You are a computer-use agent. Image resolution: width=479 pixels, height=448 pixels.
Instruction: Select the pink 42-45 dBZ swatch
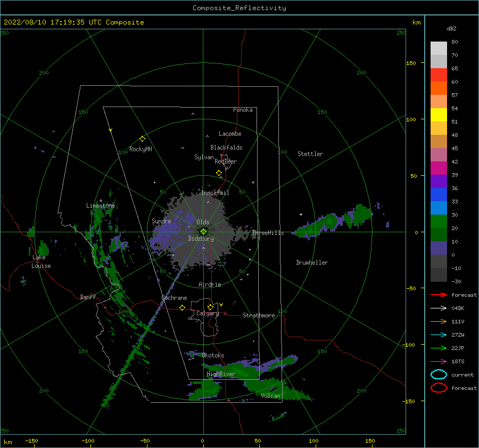click(x=439, y=155)
